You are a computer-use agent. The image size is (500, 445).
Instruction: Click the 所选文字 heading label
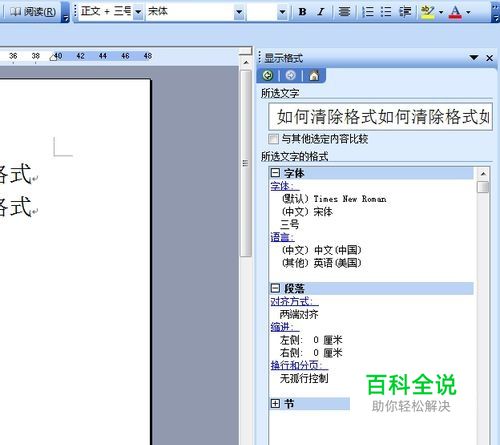[x=280, y=93]
